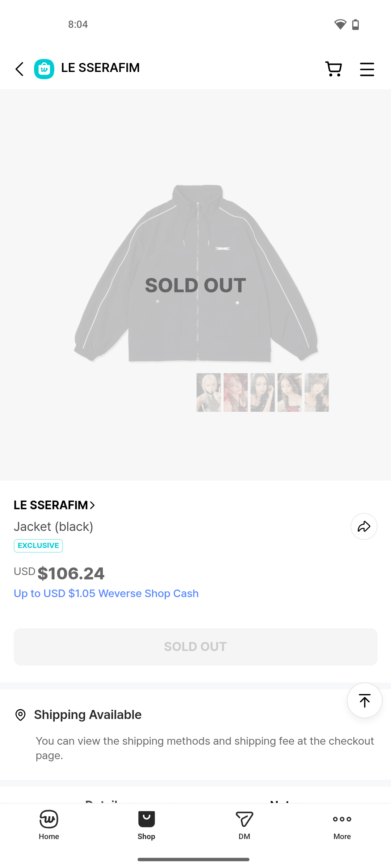Tap the first photocard thumbnail
Image resolution: width=391 pixels, height=868 pixels.
pos(209,392)
